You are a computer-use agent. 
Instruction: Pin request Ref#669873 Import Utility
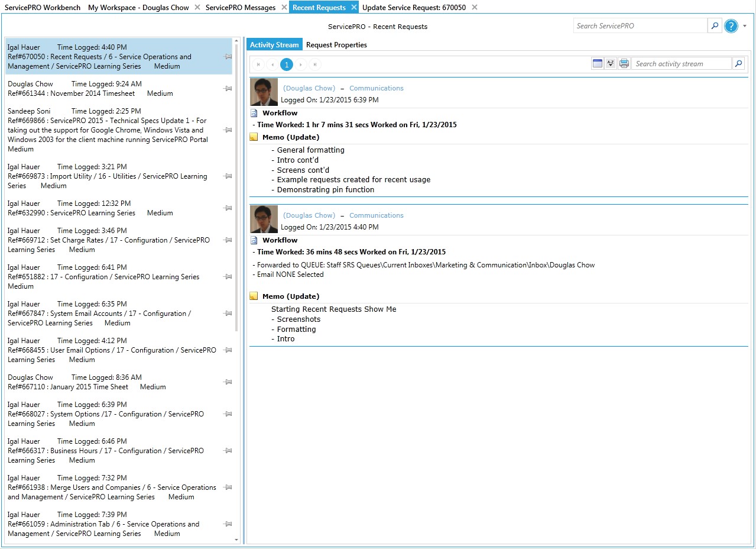click(228, 176)
